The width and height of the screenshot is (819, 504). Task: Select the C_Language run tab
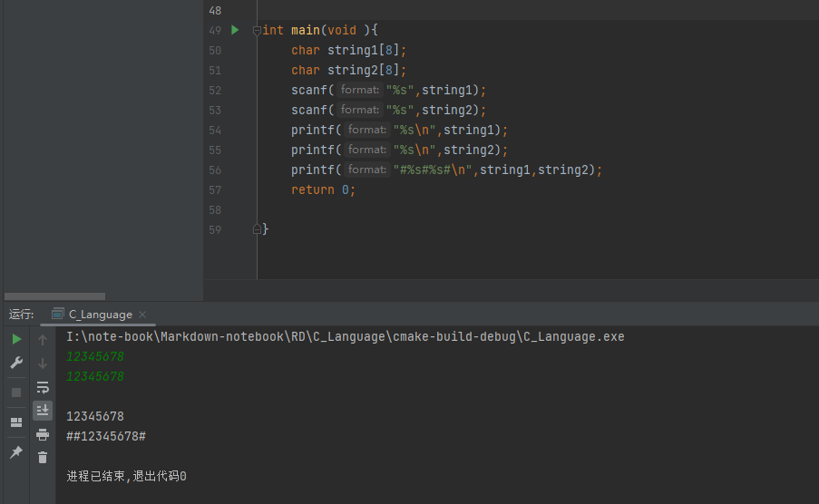pos(100,315)
